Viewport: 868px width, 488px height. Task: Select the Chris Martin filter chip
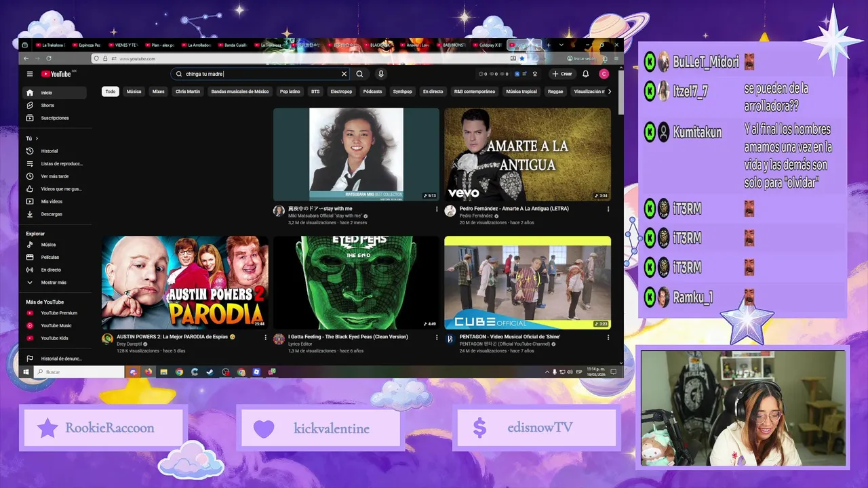pos(188,91)
